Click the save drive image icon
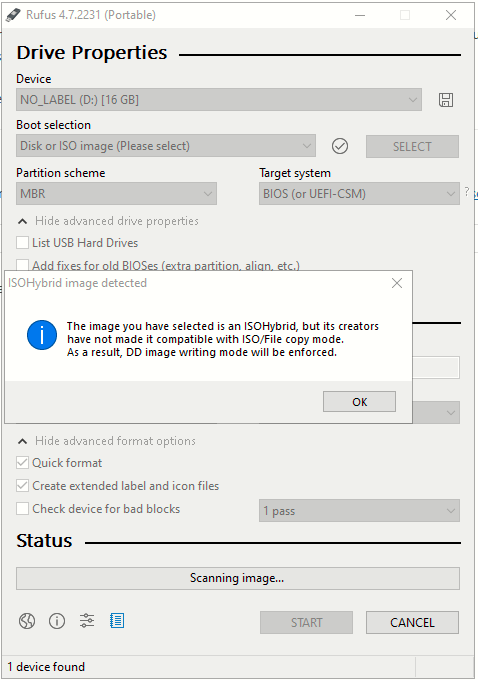 [x=446, y=100]
